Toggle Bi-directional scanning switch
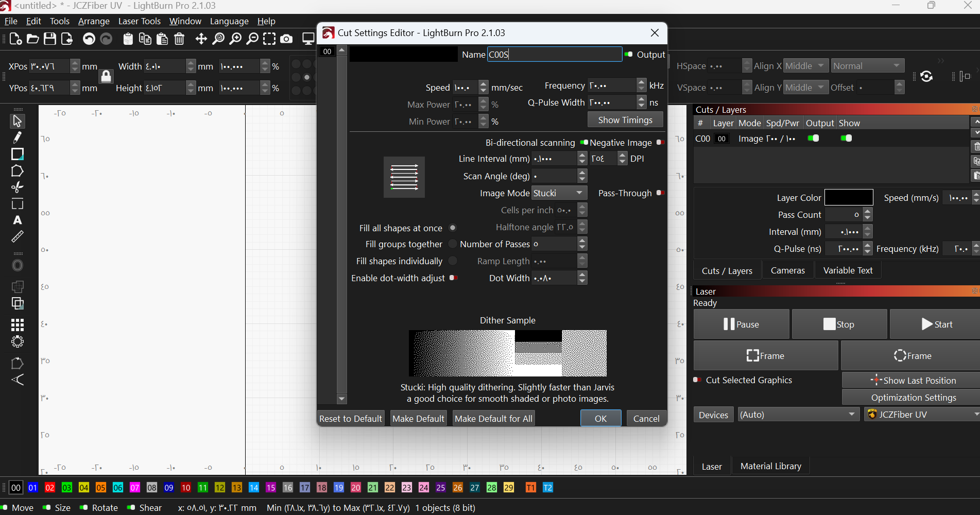The image size is (980, 515). (584, 143)
